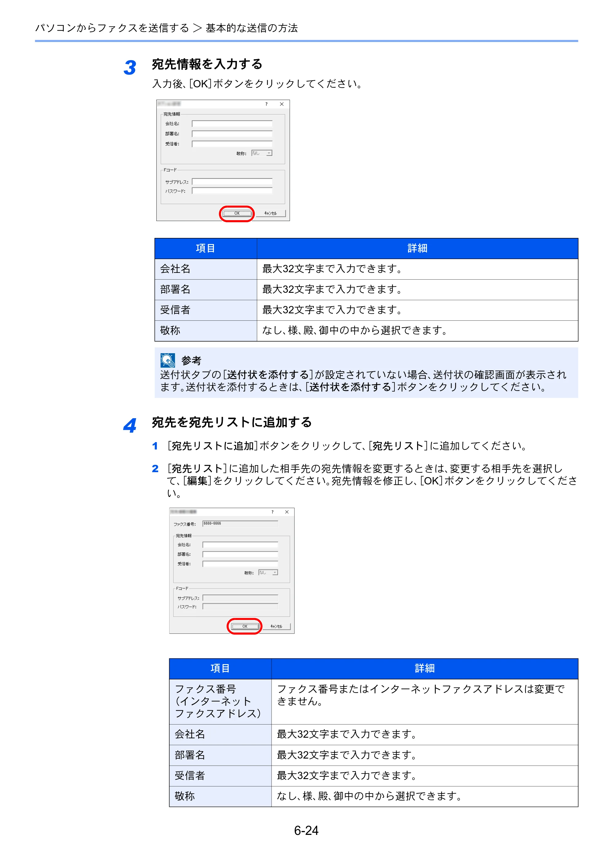Click 敬称 cell in the step 3 table
613x868 pixels.
(x=206, y=331)
